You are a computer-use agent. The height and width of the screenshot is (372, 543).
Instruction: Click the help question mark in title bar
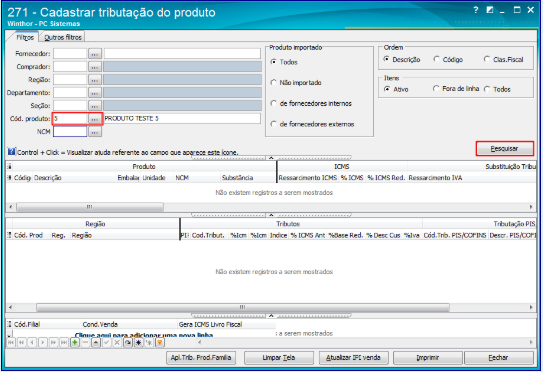pos(476,10)
